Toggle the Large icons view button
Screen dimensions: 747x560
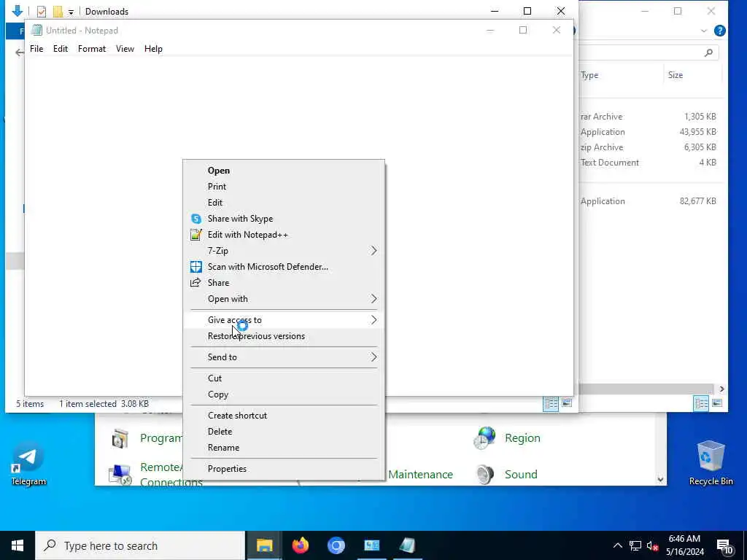pyautogui.click(x=566, y=404)
